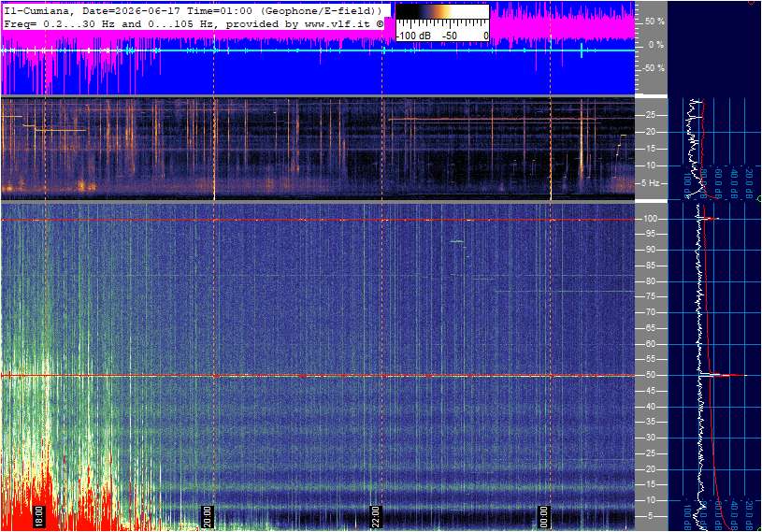Click the 100 Hz spectrum peak in right panel
Screen dimensions: 762x532
(x=710, y=219)
